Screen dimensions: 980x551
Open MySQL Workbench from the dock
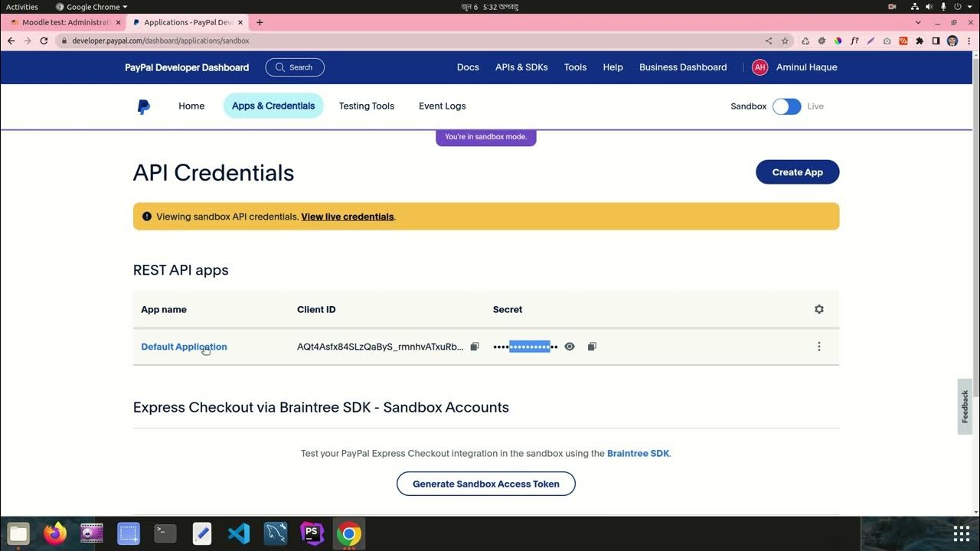pos(276,533)
